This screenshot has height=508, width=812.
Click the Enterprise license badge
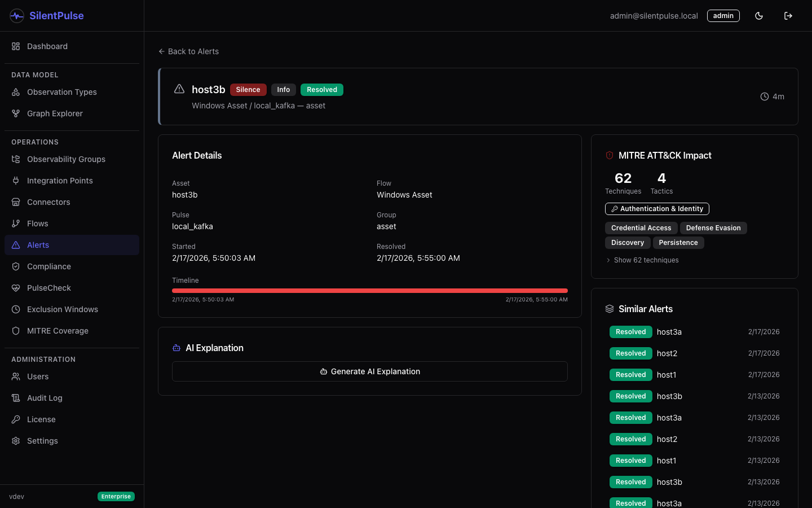click(116, 497)
